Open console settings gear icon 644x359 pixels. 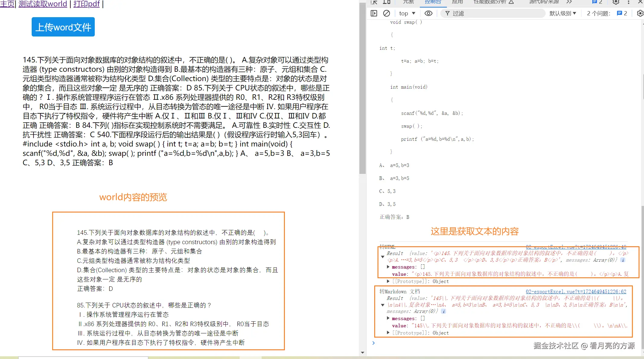[640, 13]
